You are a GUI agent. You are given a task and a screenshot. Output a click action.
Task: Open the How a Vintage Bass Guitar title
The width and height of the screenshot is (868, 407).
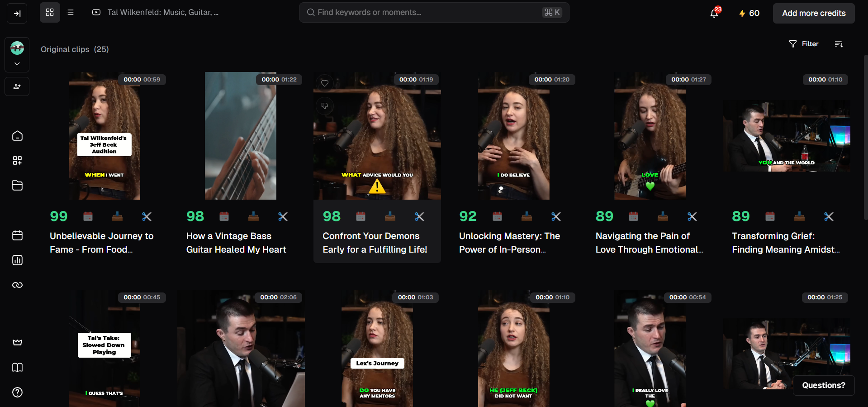pos(236,243)
